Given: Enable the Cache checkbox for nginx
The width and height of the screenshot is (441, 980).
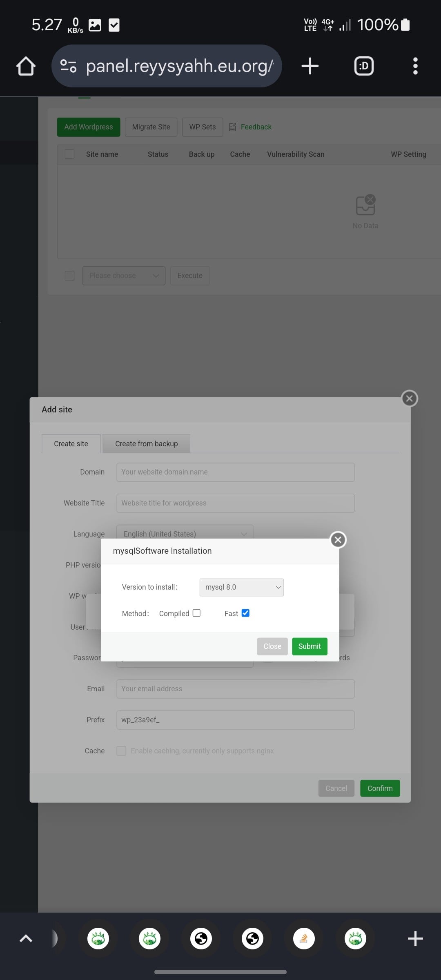Looking at the screenshot, I should [x=121, y=751].
